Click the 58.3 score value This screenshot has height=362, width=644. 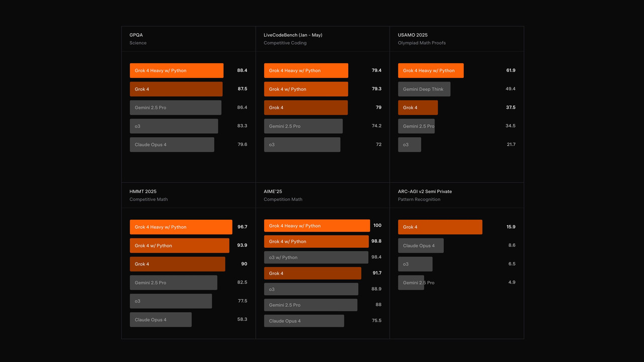(242, 320)
